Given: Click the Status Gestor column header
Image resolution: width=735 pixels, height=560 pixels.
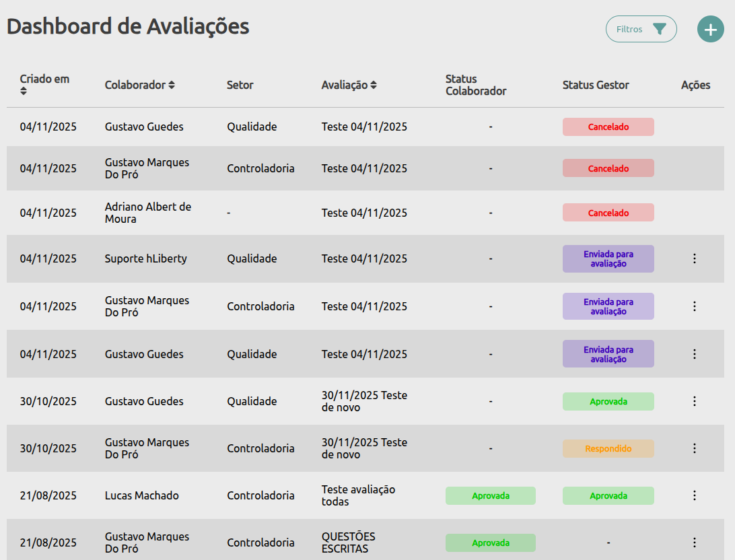Looking at the screenshot, I should click(x=596, y=85).
